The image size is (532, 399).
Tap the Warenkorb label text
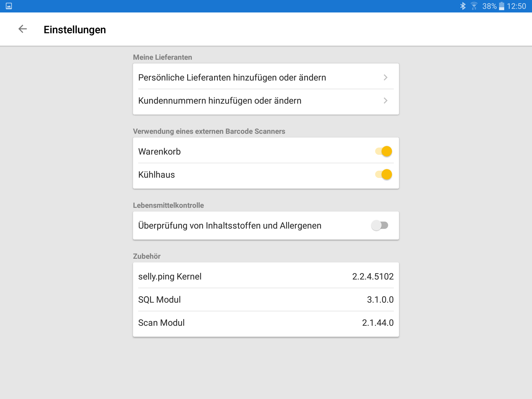pos(159,151)
